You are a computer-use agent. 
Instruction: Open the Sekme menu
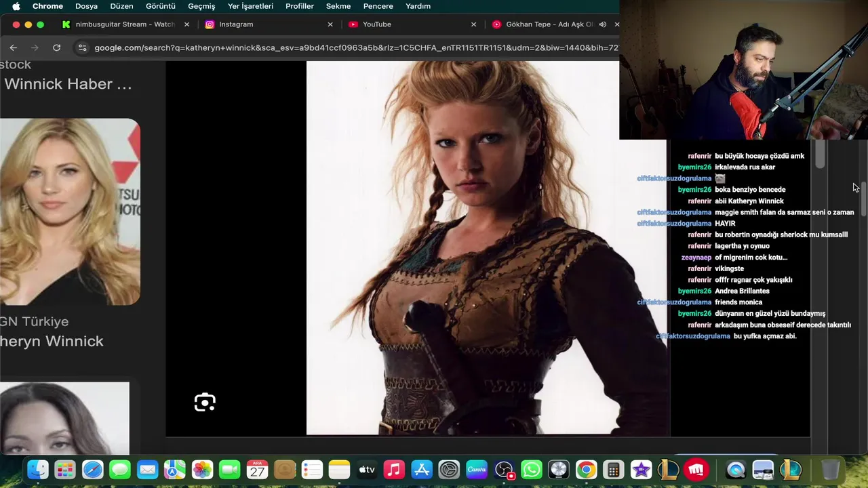pos(338,6)
